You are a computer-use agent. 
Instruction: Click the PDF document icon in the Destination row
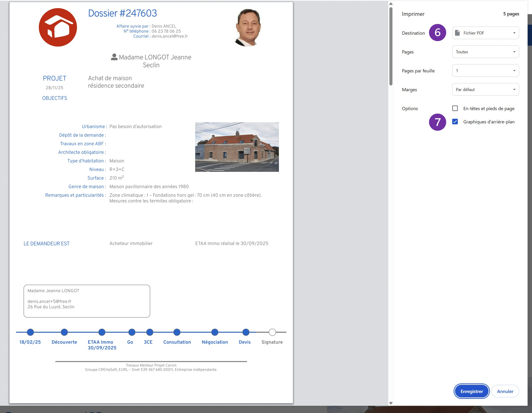pyautogui.click(x=457, y=33)
